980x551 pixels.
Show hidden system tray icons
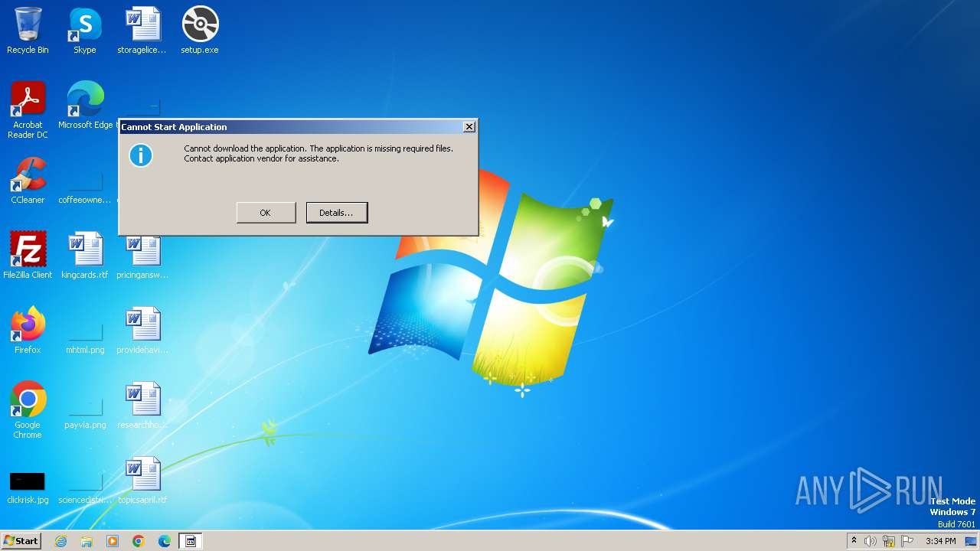tap(854, 541)
